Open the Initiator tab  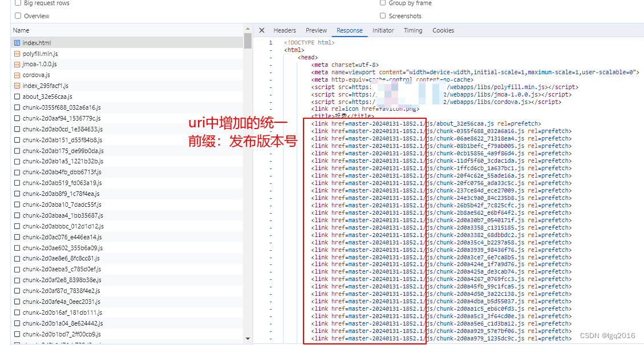[x=383, y=30]
